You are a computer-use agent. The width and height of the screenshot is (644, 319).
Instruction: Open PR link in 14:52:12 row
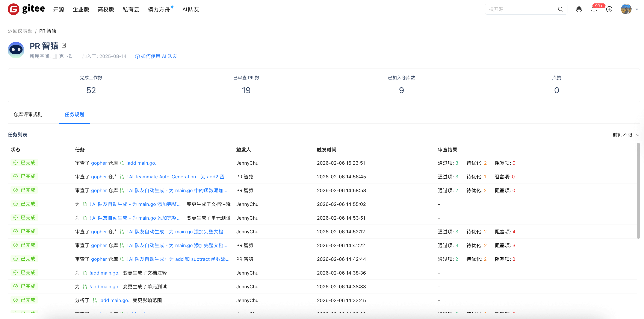click(x=177, y=232)
